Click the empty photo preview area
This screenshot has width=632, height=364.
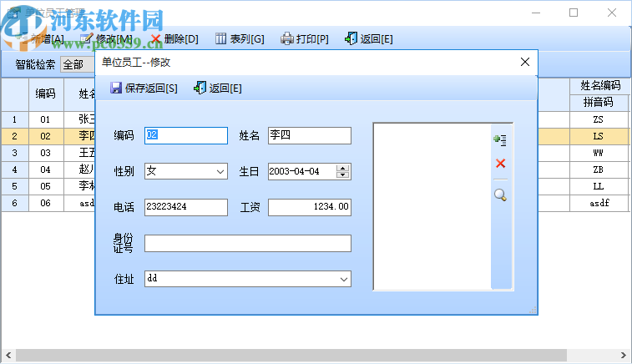pos(432,206)
